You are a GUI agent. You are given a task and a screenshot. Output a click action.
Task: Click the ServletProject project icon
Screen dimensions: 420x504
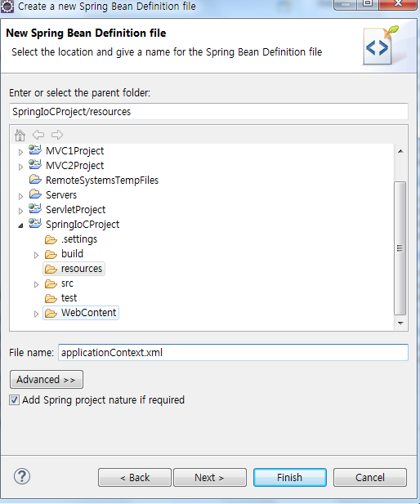click(35, 209)
